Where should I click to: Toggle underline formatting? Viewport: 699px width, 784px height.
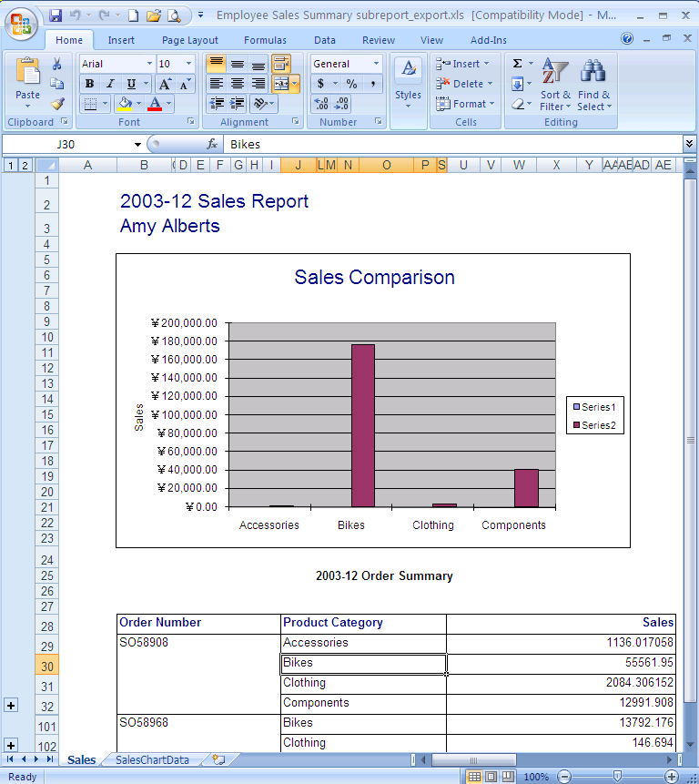point(131,84)
